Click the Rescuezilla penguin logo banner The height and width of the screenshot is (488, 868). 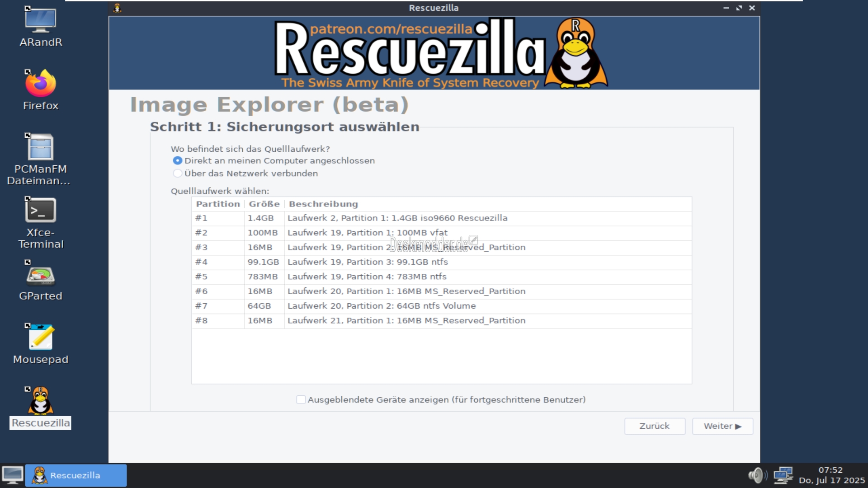pyautogui.click(x=576, y=53)
